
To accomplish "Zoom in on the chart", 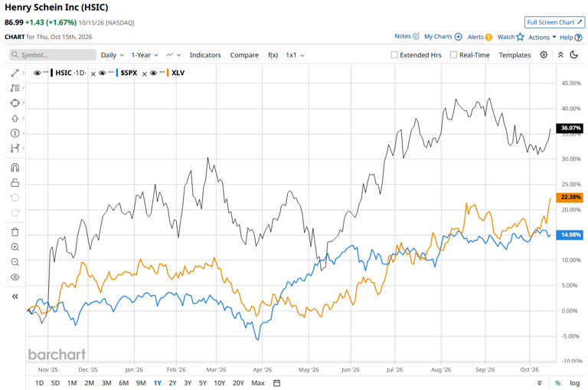I will [x=15, y=247].
